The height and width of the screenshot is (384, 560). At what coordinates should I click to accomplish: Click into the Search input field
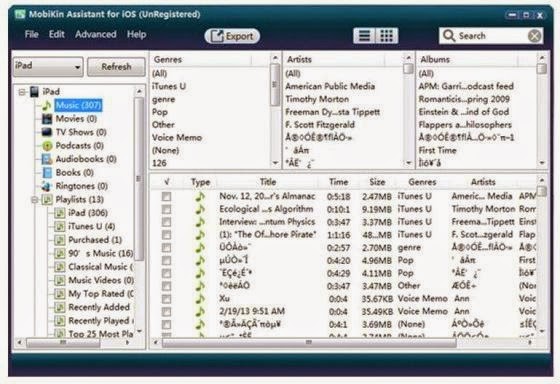click(491, 36)
